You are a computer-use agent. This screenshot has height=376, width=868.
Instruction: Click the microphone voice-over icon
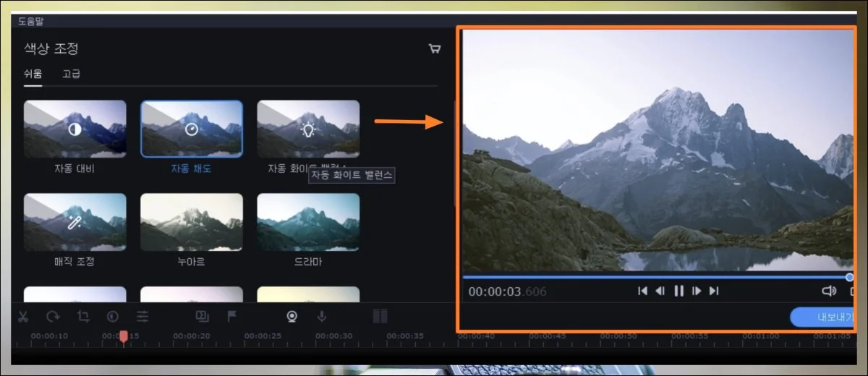coord(322,316)
